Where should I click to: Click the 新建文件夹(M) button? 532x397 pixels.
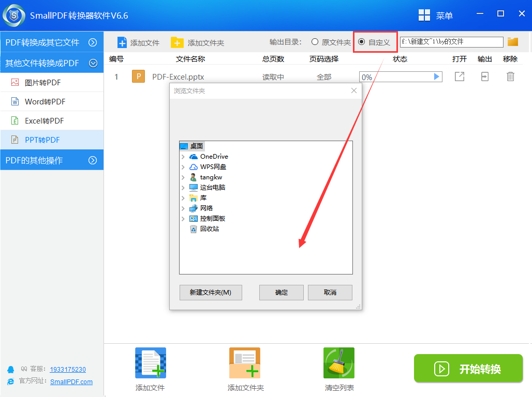211,292
